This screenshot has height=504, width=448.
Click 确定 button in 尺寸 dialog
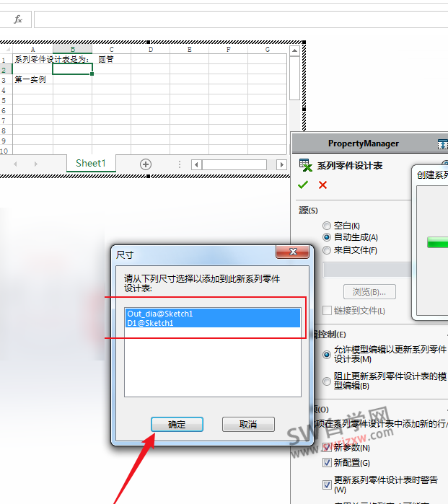click(177, 424)
